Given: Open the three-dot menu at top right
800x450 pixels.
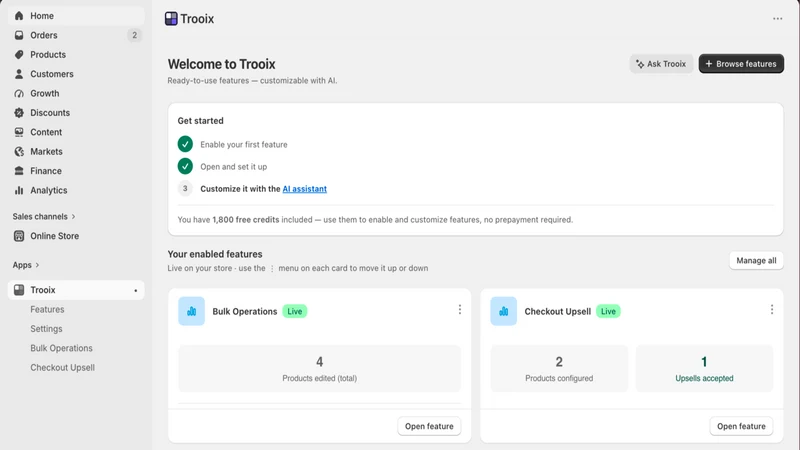Looking at the screenshot, I should [x=777, y=19].
